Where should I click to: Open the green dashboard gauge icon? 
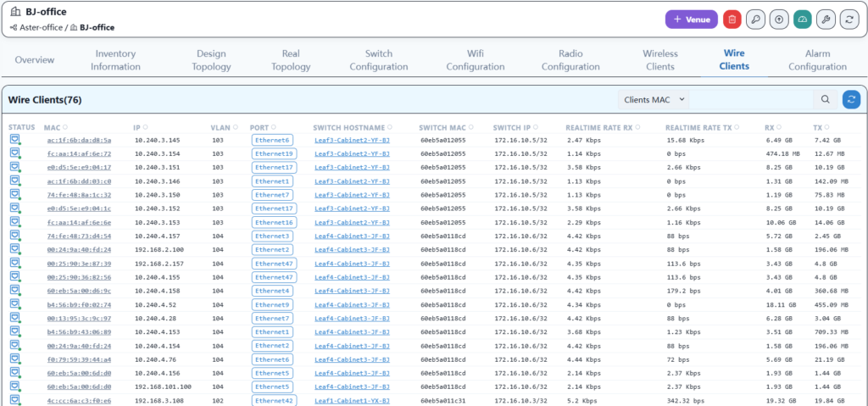coord(802,19)
